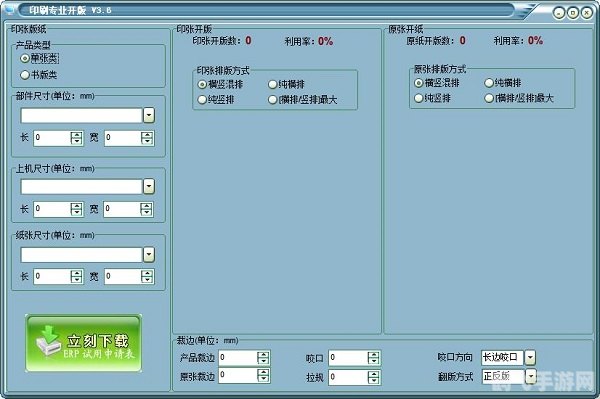This screenshot has width=600, height=399.
Task: Expand the 咬口方向 dropdown
Action: pos(530,358)
